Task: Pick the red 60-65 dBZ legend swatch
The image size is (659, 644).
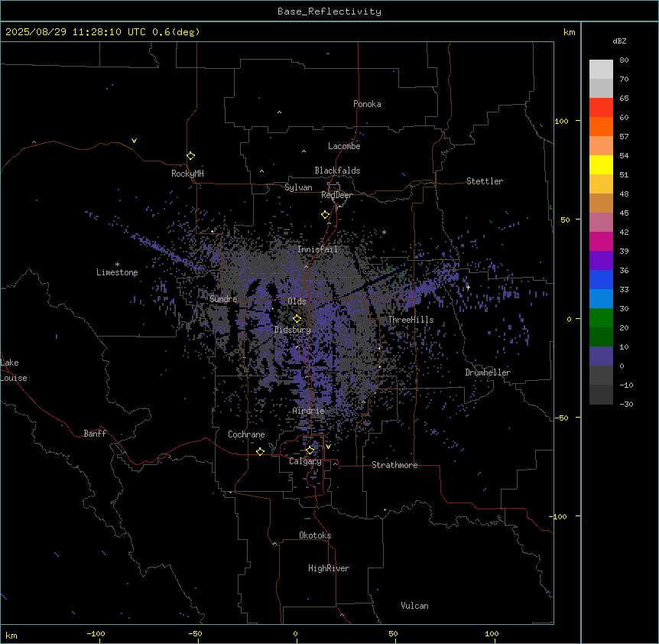Action: 601,108
